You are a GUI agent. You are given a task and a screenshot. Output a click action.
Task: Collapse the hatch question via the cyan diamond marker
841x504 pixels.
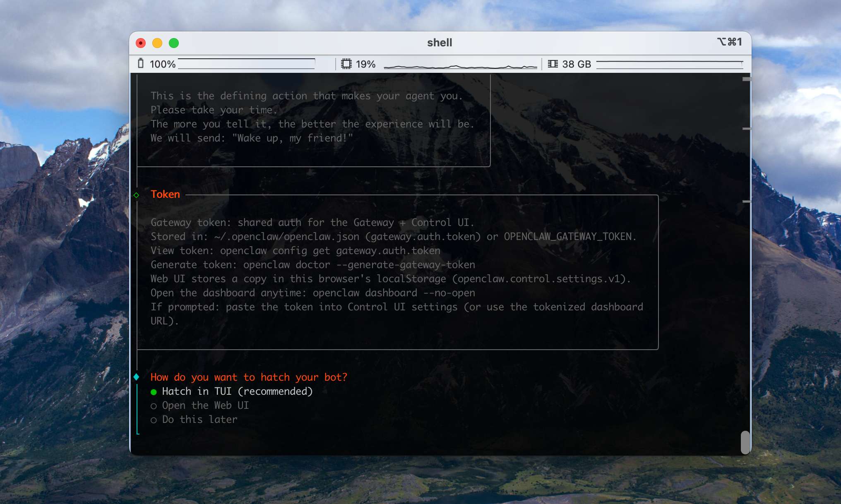137,377
